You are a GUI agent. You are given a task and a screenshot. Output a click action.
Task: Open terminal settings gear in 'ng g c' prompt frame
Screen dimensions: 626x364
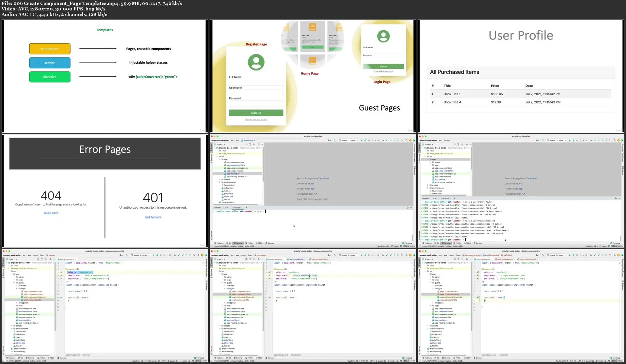tap(407, 208)
